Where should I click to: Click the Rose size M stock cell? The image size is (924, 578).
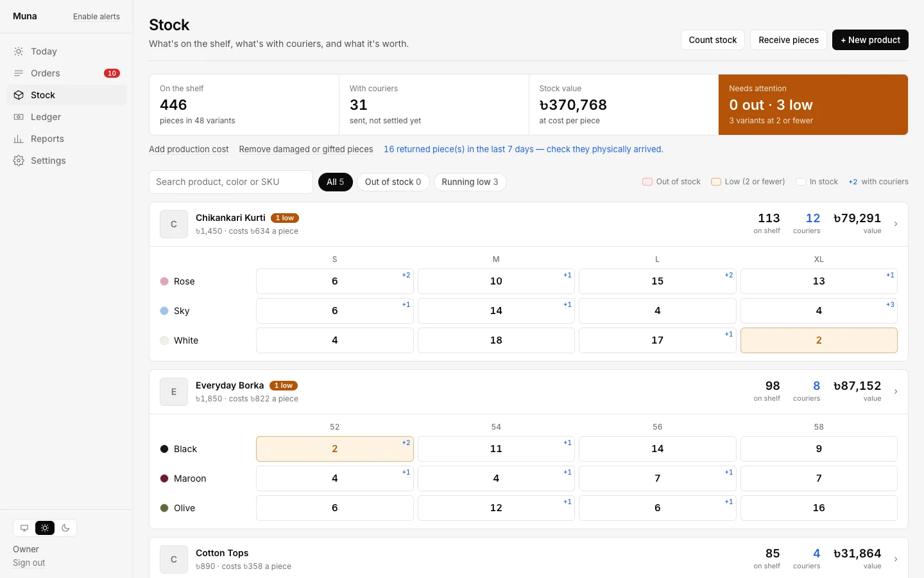point(496,281)
